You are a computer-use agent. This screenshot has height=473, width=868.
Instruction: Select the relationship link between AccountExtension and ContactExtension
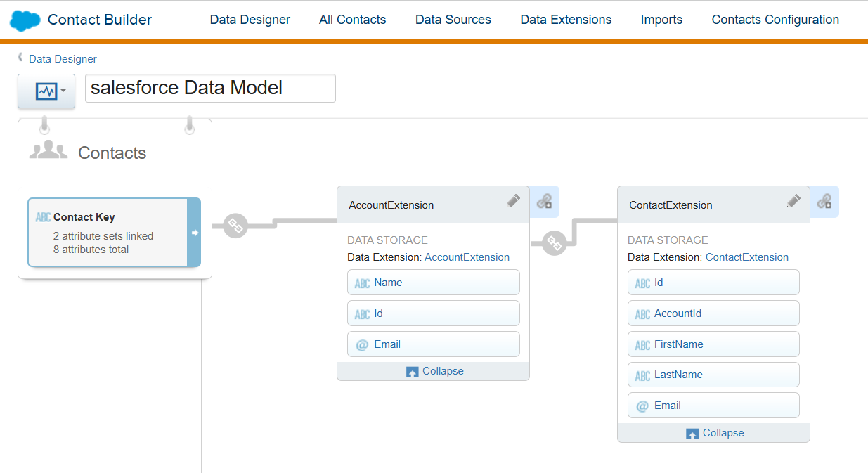(554, 243)
